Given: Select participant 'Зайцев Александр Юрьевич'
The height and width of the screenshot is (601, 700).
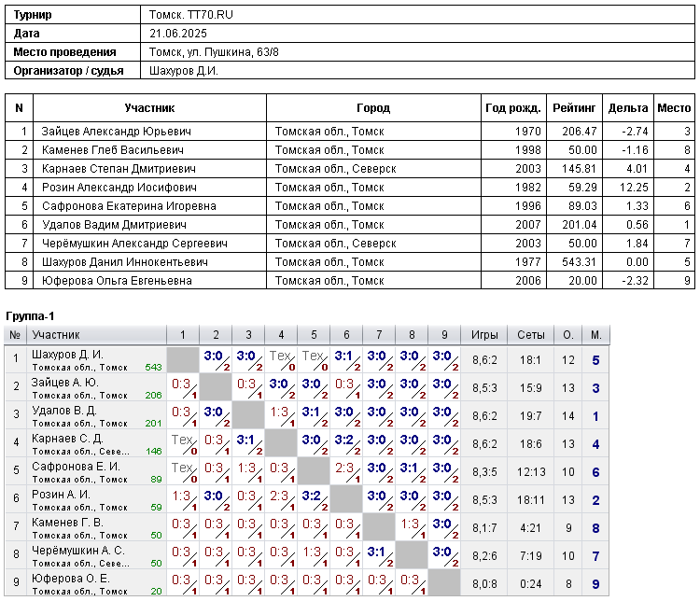Looking at the screenshot, I should point(116,132).
